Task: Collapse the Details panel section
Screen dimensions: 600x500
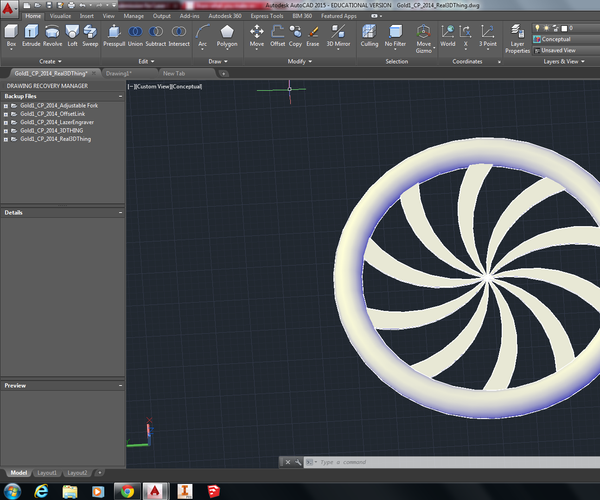Action: pyautogui.click(x=120, y=213)
